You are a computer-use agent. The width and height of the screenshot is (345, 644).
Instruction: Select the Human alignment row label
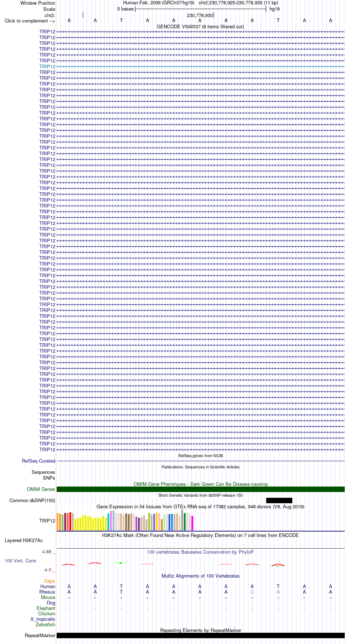(48, 587)
